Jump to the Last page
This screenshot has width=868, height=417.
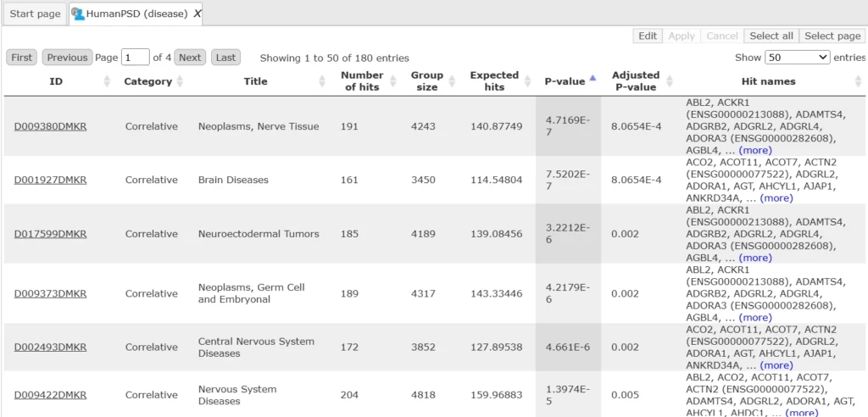pyautogui.click(x=225, y=58)
